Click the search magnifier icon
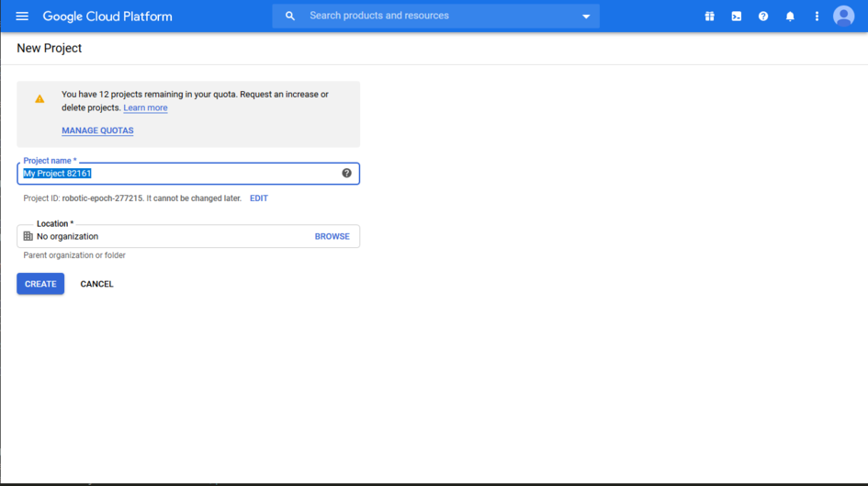Screen dimensions: 868x486 [x=290, y=16]
